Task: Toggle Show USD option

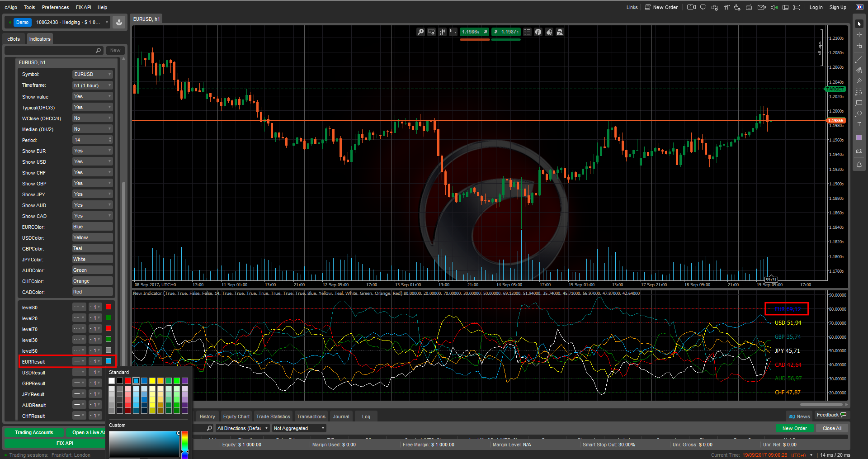Action: (x=92, y=161)
